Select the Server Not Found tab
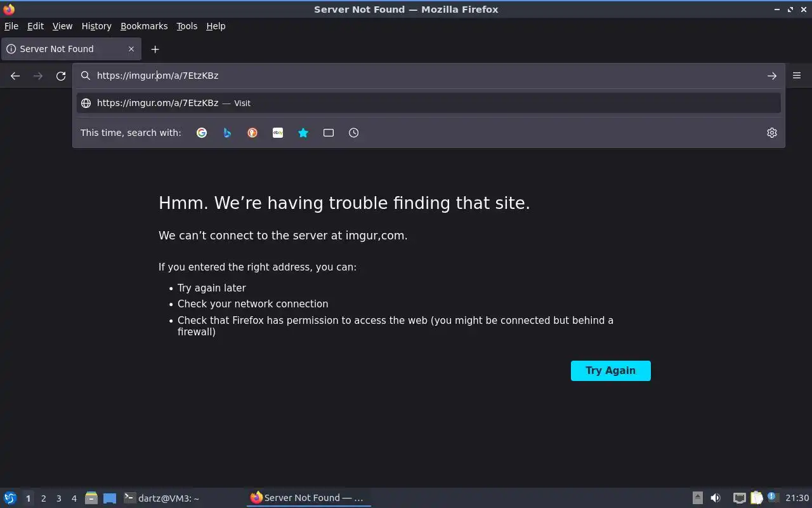 click(70, 49)
